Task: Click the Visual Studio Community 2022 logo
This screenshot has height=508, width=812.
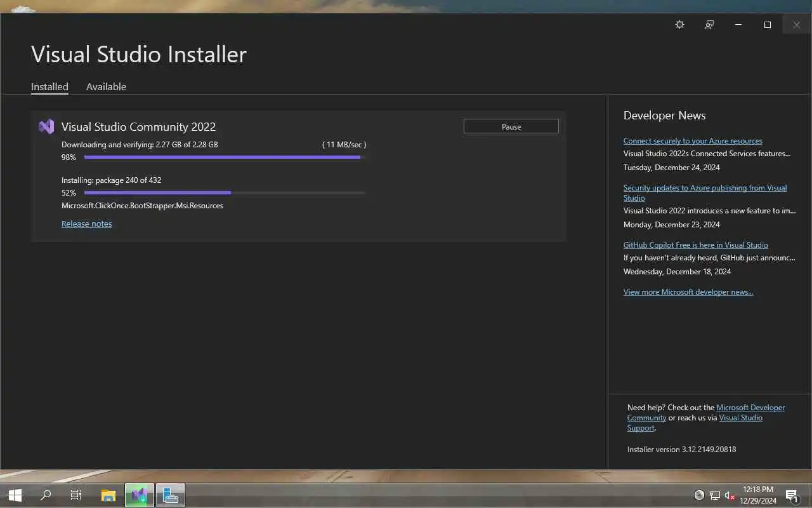Action: point(46,126)
